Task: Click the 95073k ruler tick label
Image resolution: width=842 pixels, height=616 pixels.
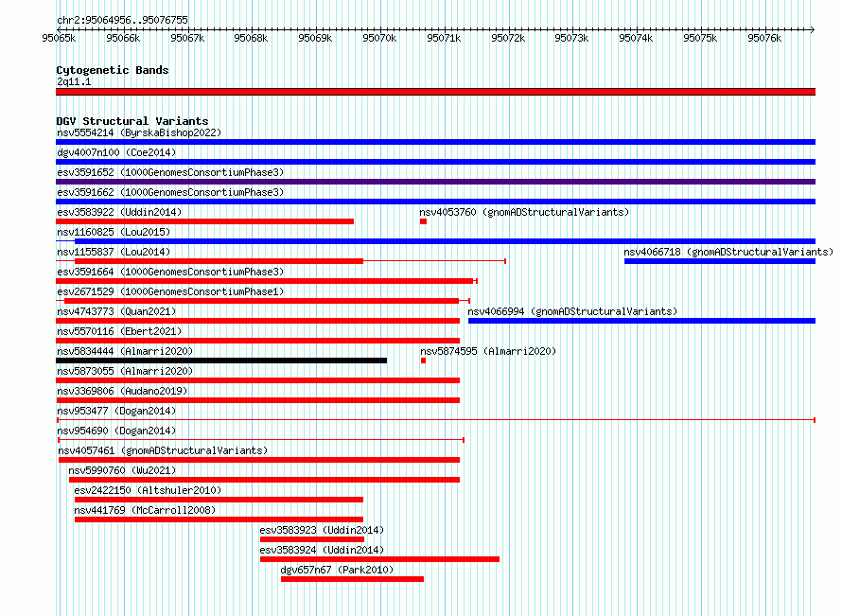Action: click(x=571, y=38)
